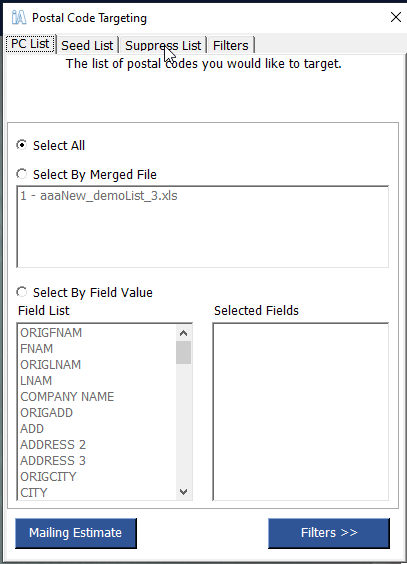Select ORIGFNAM field in Field List
Image resolution: width=407 pixels, height=564 pixels.
point(51,333)
